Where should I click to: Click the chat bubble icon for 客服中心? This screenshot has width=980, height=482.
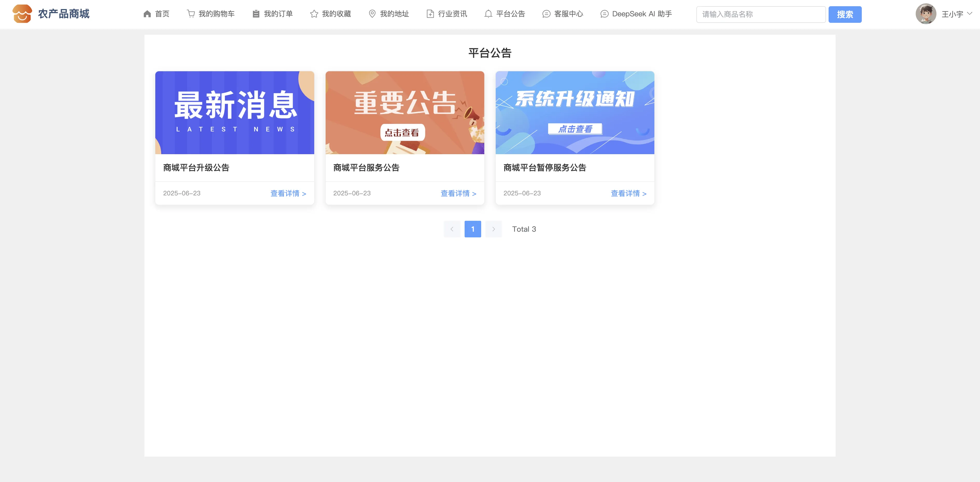click(x=546, y=14)
